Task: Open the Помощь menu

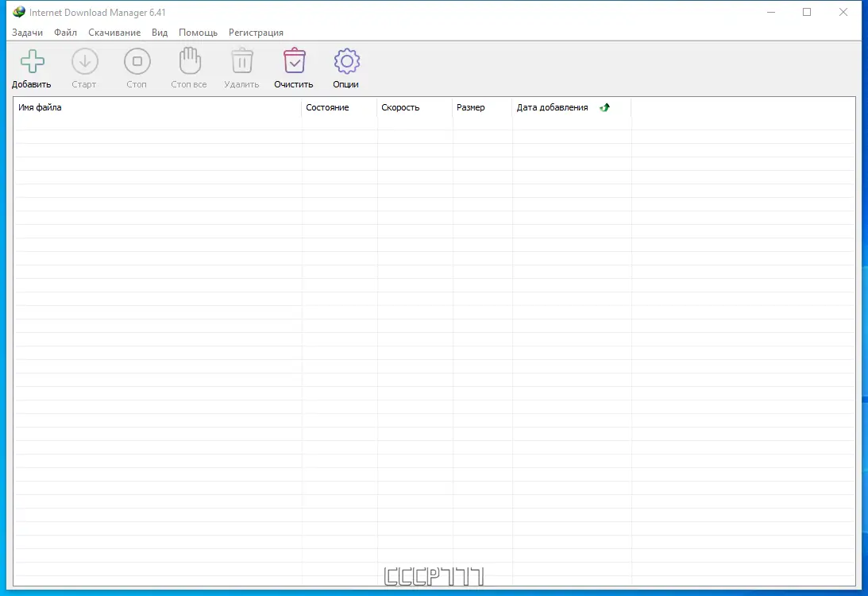Action: coord(198,33)
